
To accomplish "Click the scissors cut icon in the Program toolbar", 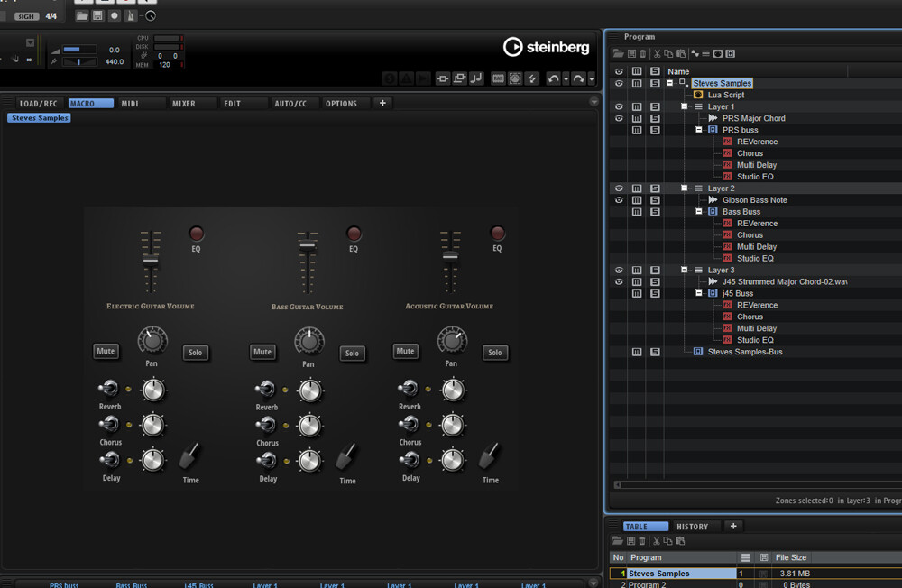I will coord(657,53).
